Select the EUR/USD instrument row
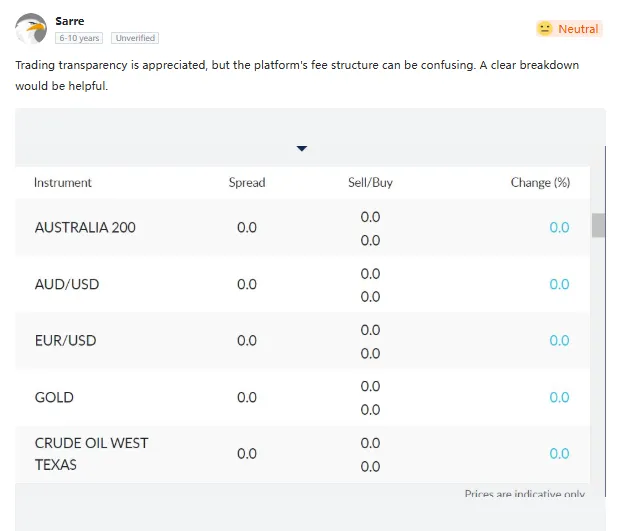The height and width of the screenshot is (531, 623). 302,341
